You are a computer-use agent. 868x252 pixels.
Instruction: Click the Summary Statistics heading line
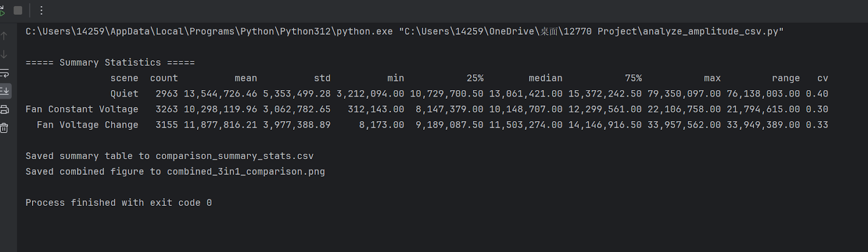(110, 62)
